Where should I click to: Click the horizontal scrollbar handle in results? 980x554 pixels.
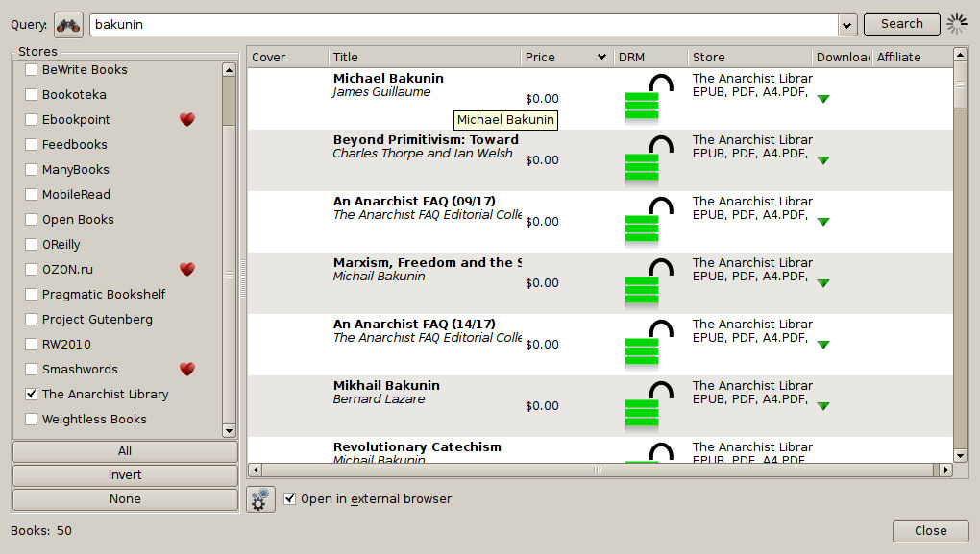pos(598,470)
